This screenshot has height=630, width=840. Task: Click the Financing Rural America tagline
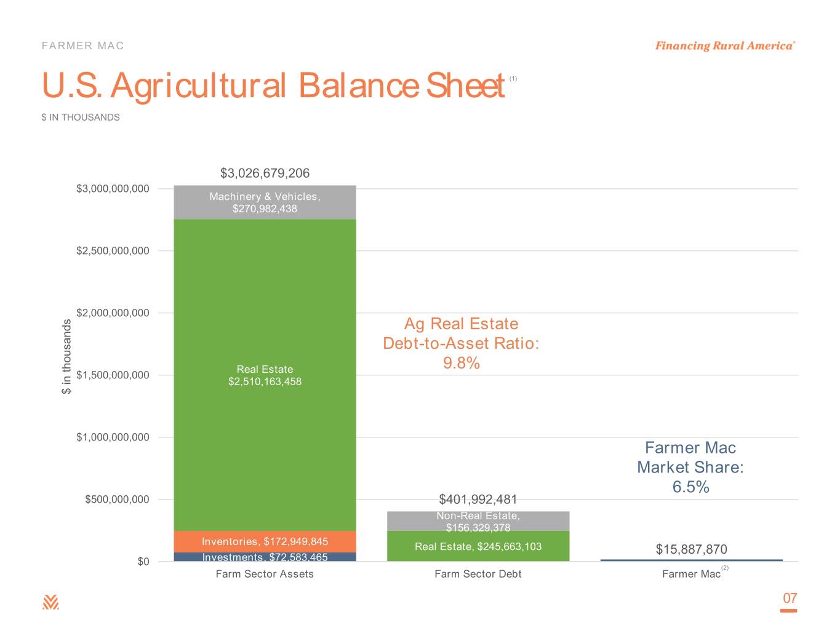[725, 46]
